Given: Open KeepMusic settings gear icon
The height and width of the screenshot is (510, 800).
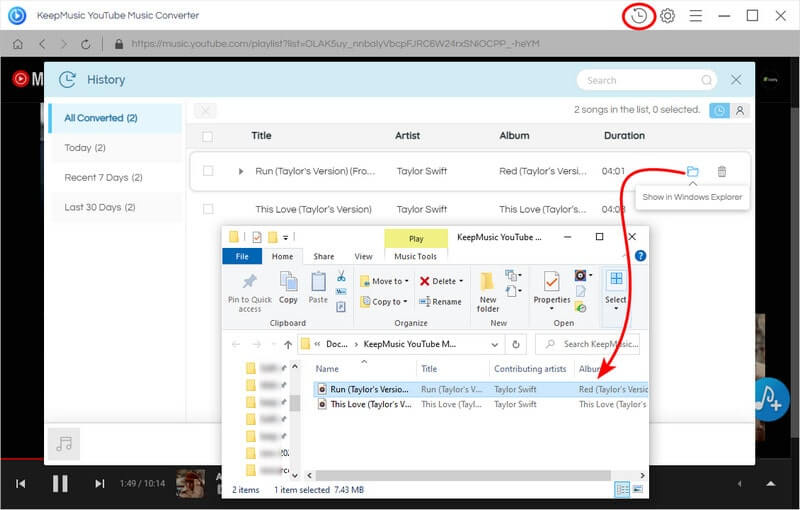Looking at the screenshot, I should tap(667, 16).
